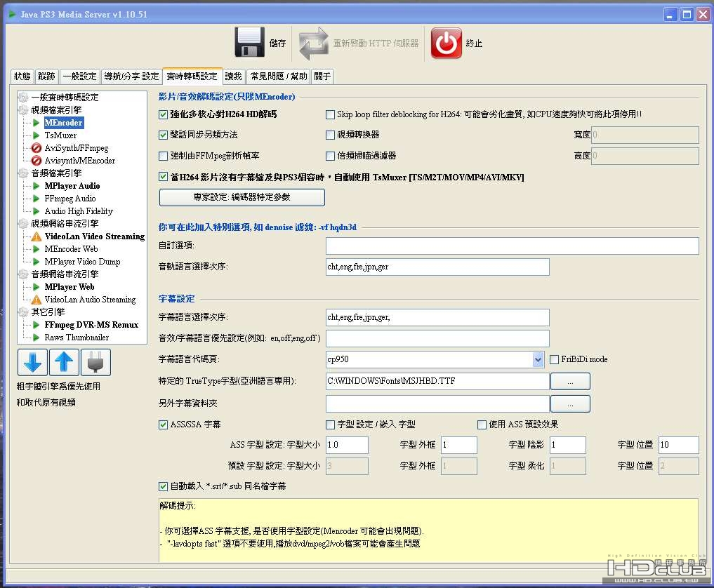The image size is (714, 588).
Task: Click green icon beside MEncoder Web
Action: 37,249
